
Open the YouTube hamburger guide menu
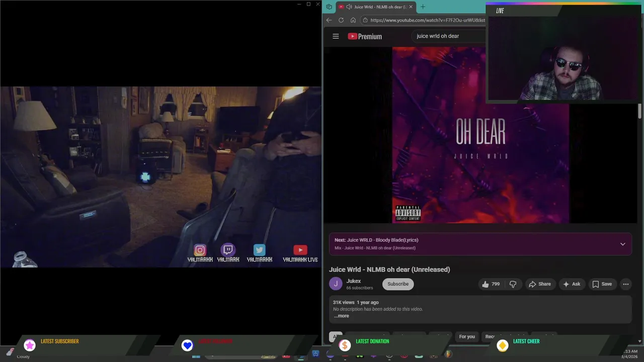[x=336, y=36]
